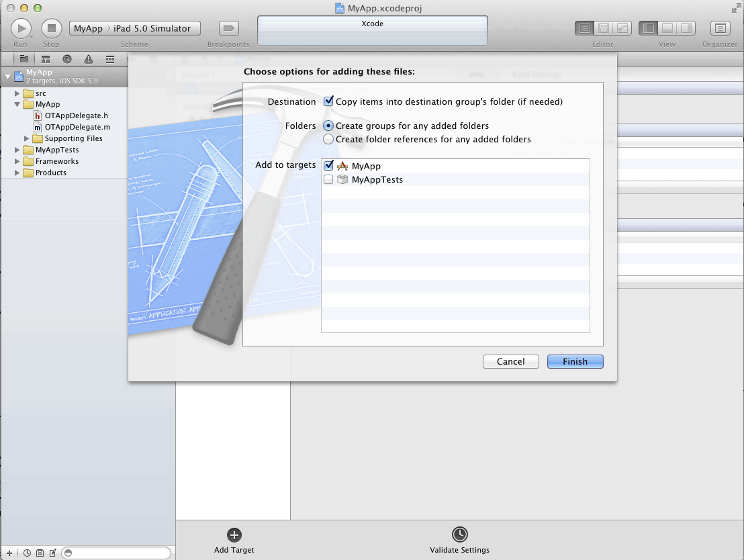
Task: Click the Add Target icon
Action: point(234,534)
